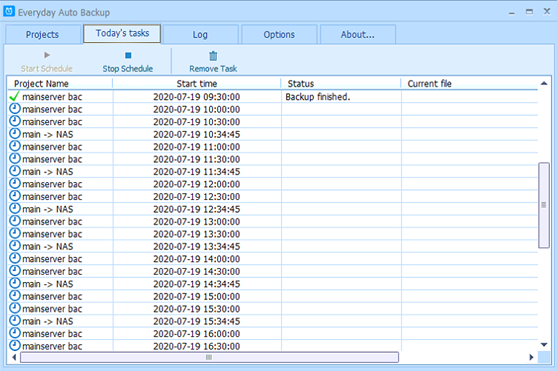Click green checkmark icon of 09:30:00 task
557x371 pixels.
point(15,96)
